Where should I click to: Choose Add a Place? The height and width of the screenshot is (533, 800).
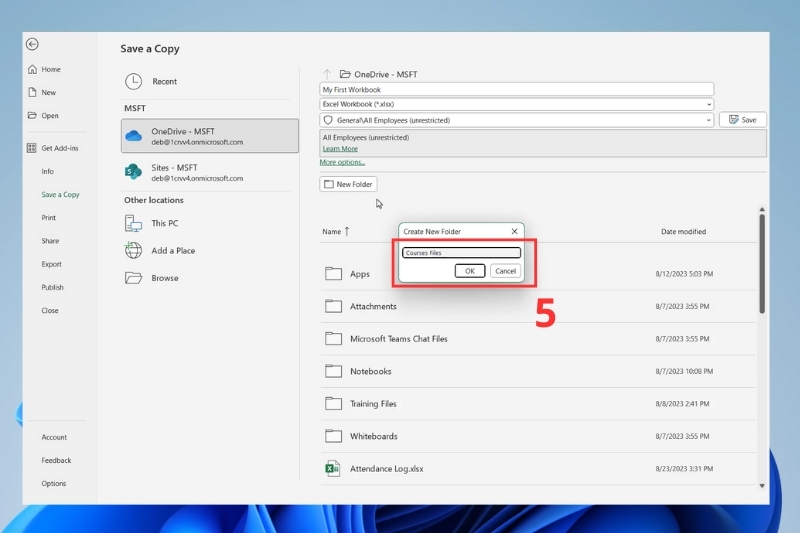(173, 250)
